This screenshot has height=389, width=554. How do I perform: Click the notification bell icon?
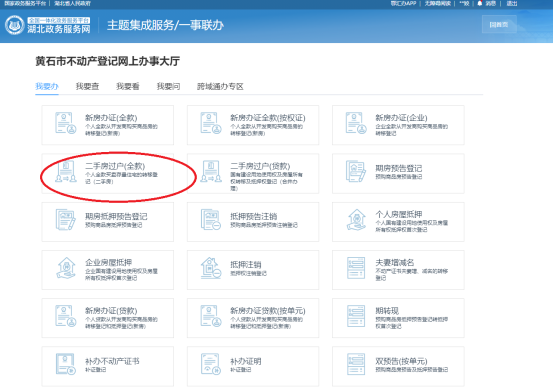(x=479, y=3)
